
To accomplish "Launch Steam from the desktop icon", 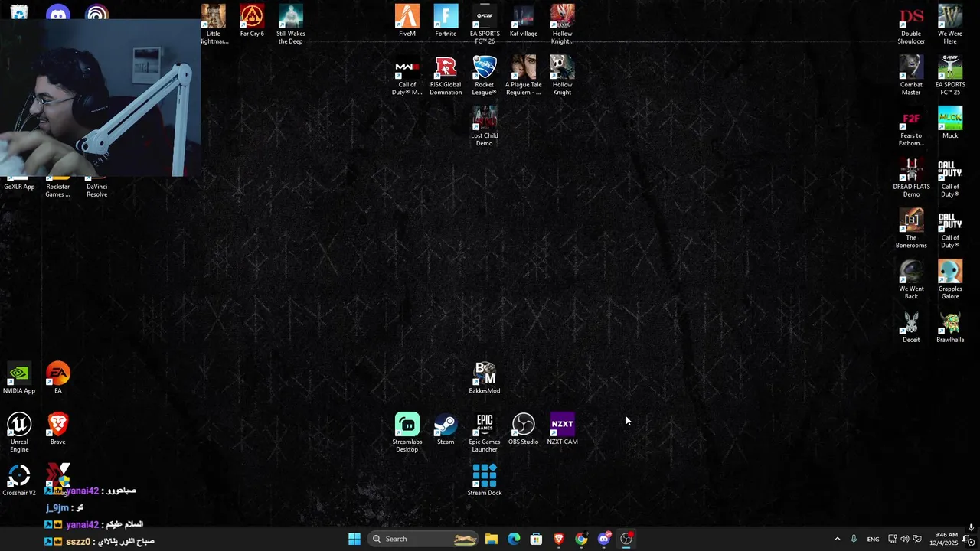I will [446, 429].
